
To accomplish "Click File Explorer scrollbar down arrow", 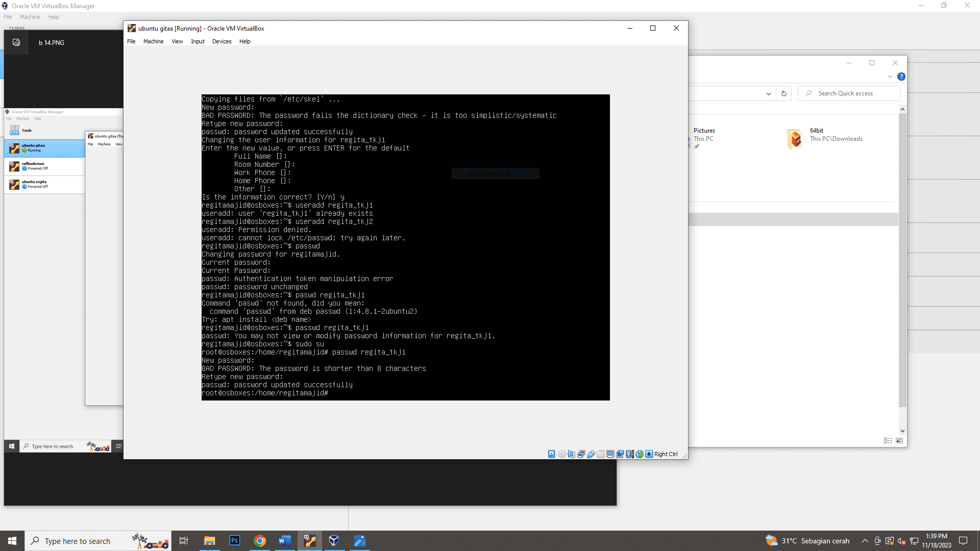I will pyautogui.click(x=902, y=431).
